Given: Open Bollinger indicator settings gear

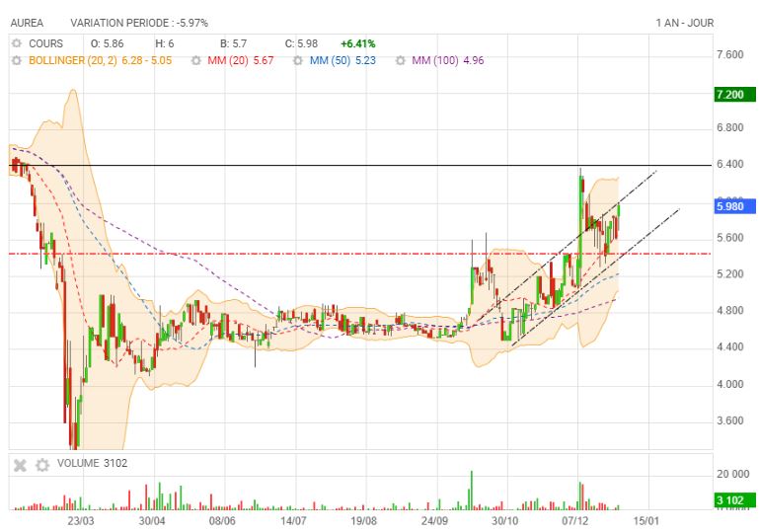Looking at the screenshot, I should tap(17, 60).
